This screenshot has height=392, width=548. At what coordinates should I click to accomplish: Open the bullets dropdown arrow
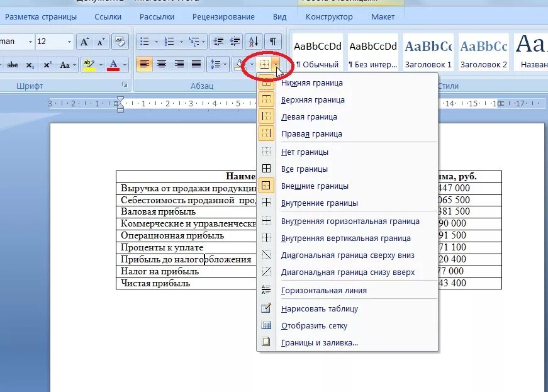156,42
